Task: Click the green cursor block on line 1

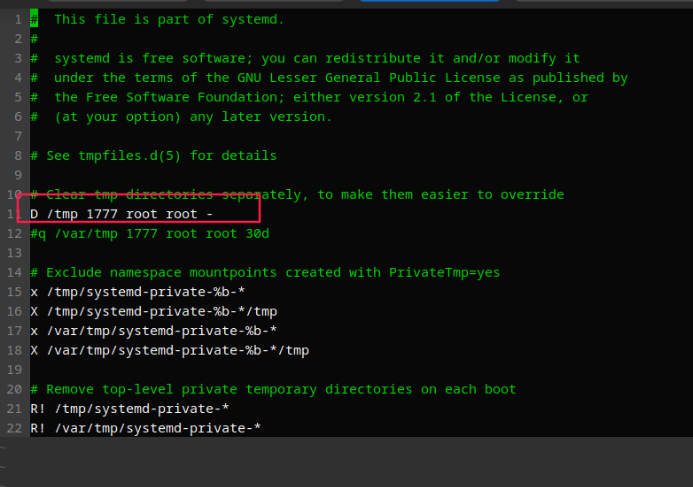Action: (34, 19)
